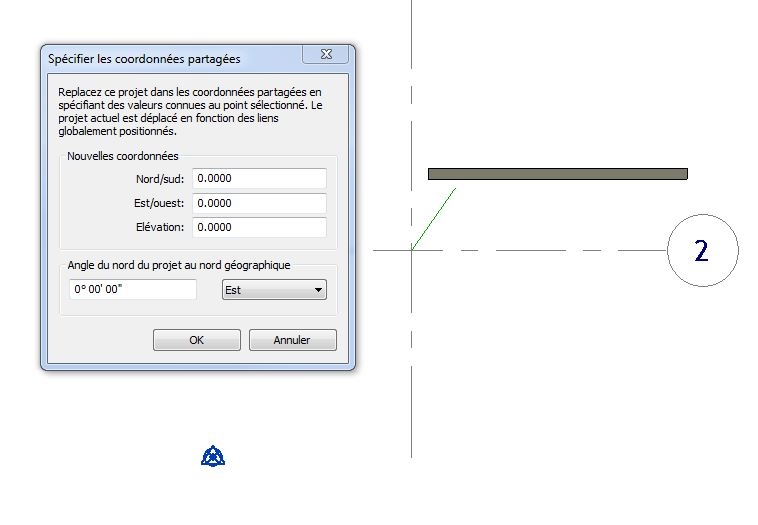Select the survey point triangle icon

pyautogui.click(x=213, y=456)
